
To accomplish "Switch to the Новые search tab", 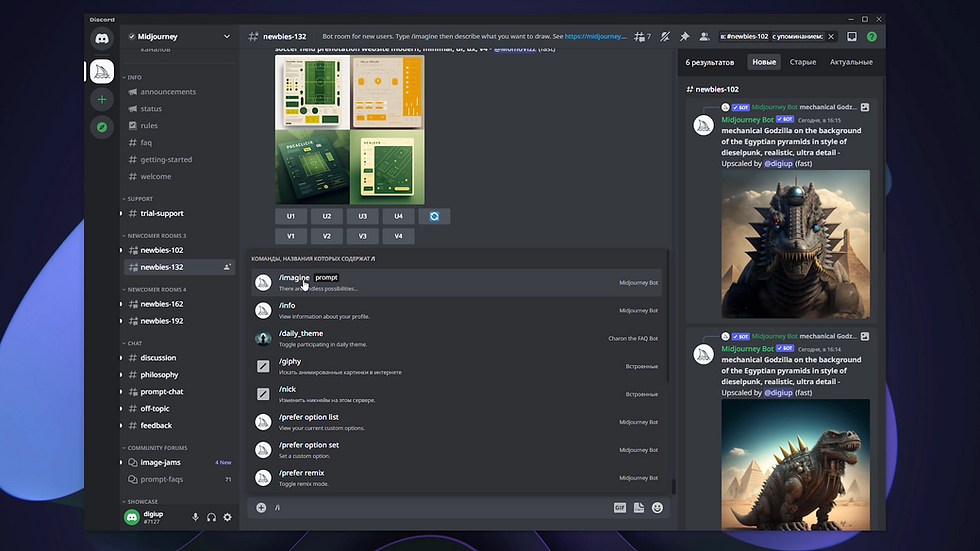I will [x=764, y=62].
